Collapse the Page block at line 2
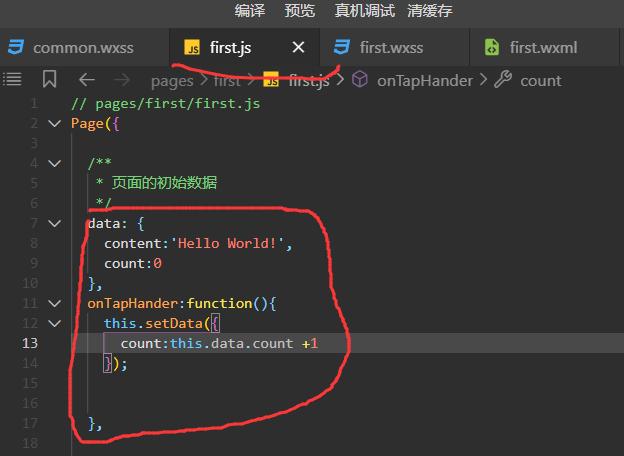The height and width of the screenshot is (456, 624). (x=55, y=124)
